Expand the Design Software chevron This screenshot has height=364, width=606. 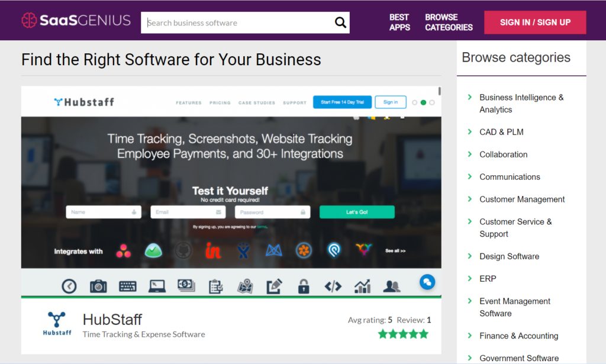pos(470,256)
